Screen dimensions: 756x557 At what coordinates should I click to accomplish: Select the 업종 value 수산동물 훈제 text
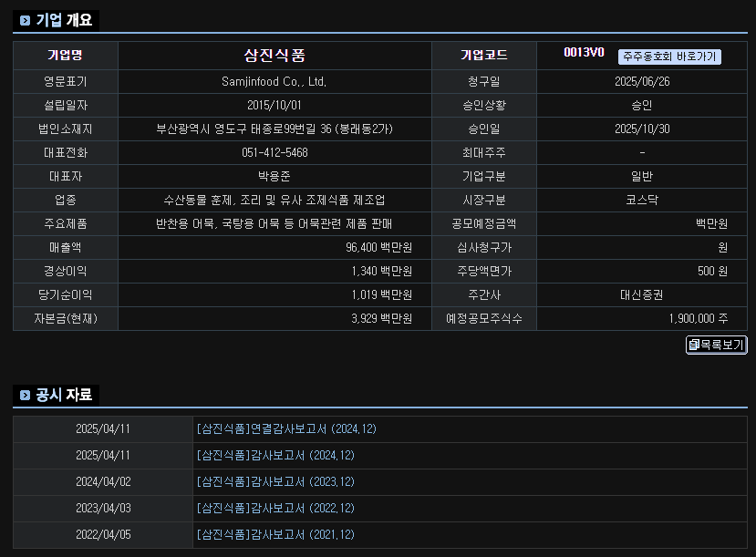[198, 200]
